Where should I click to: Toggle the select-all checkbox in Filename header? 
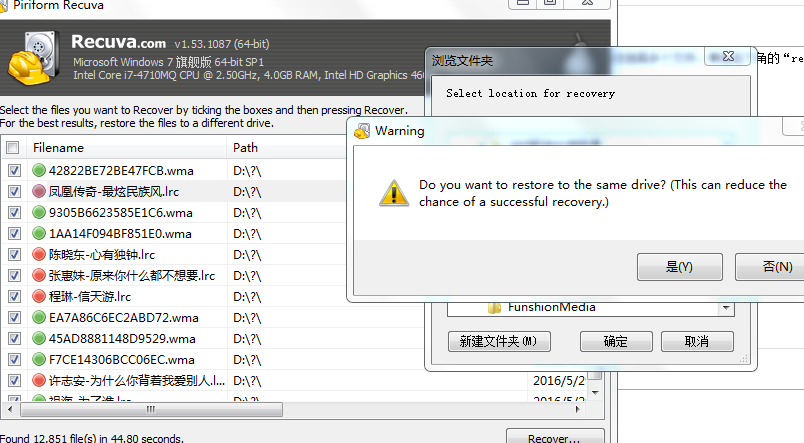coord(13,148)
